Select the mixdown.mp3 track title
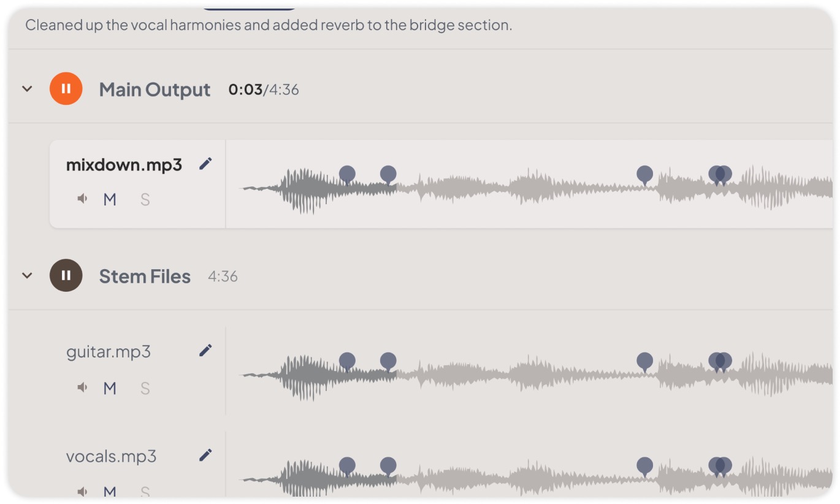 pos(124,165)
